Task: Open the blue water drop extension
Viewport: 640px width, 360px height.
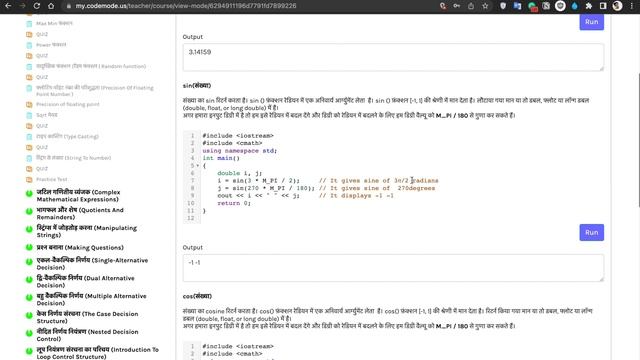Action: [575, 6]
